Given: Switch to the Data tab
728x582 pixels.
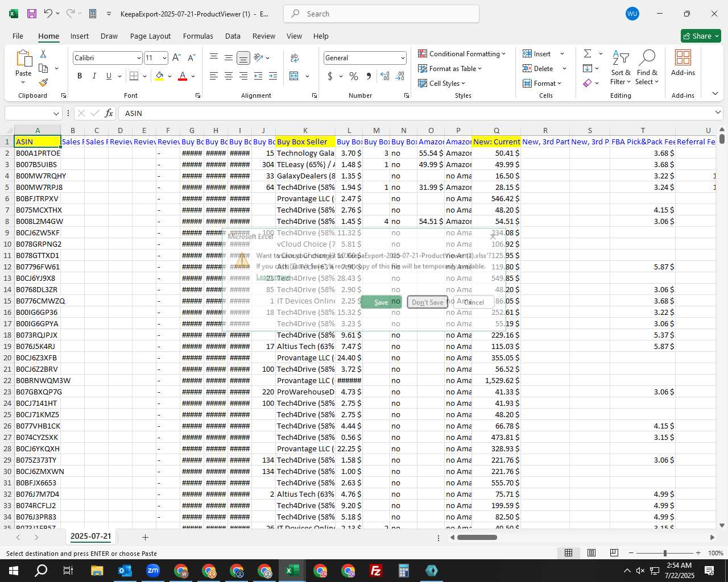Looking at the screenshot, I should pyautogui.click(x=233, y=36).
